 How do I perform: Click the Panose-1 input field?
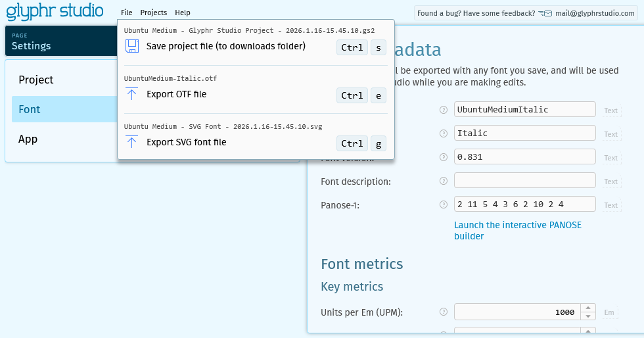(x=524, y=204)
